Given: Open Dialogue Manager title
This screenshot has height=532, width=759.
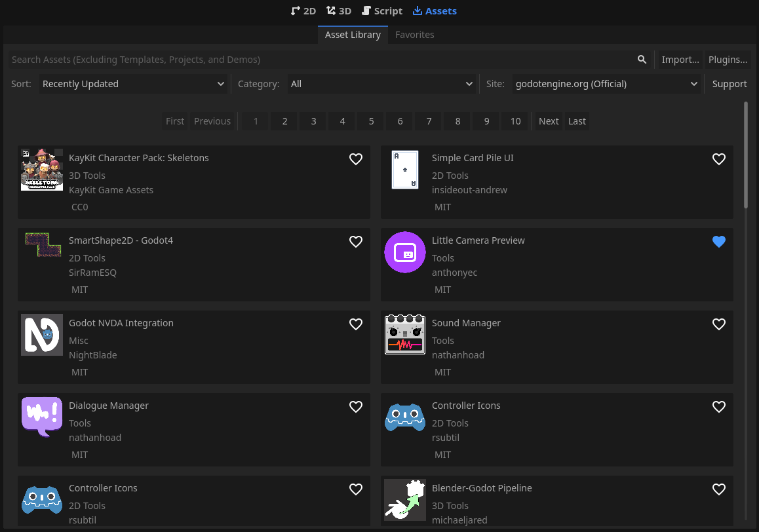Looking at the screenshot, I should click(108, 406).
